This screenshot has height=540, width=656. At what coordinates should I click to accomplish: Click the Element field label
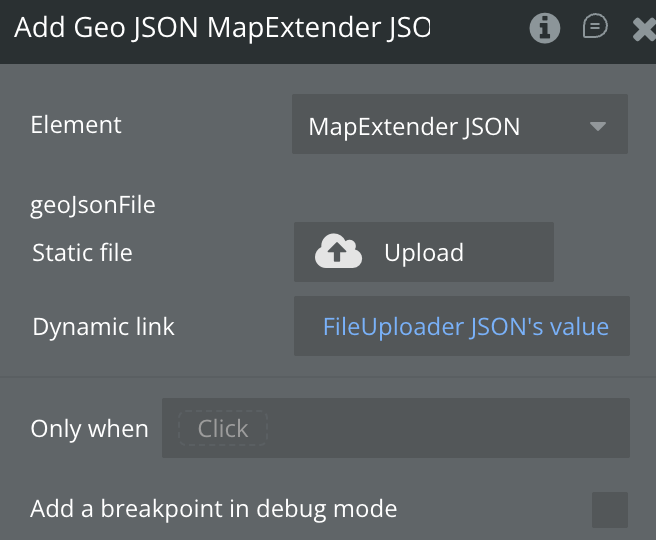click(x=76, y=125)
